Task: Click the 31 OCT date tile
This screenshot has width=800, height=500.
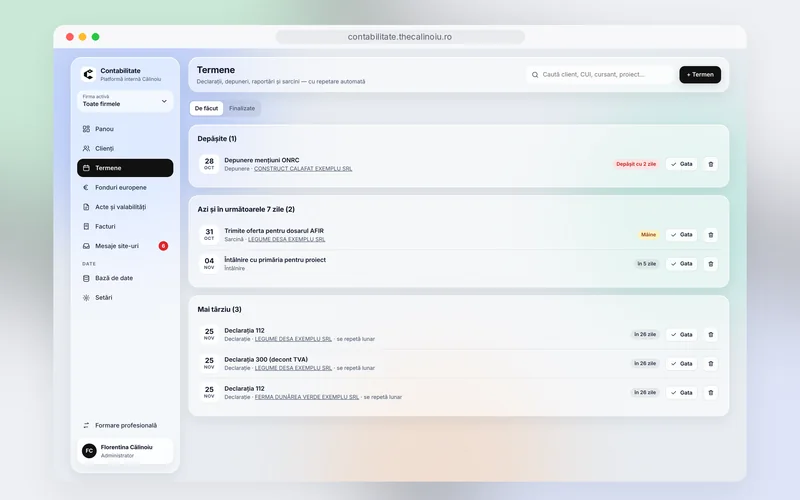Action: pyautogui.click(x=209, y=234)
